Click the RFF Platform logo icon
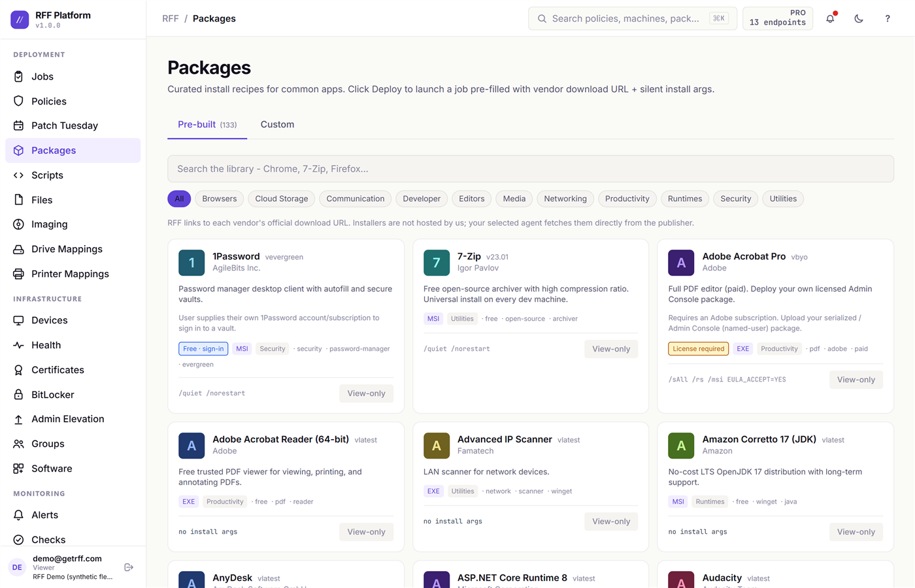The height and width of the screenshot is (588, 915). click(20, 20)
